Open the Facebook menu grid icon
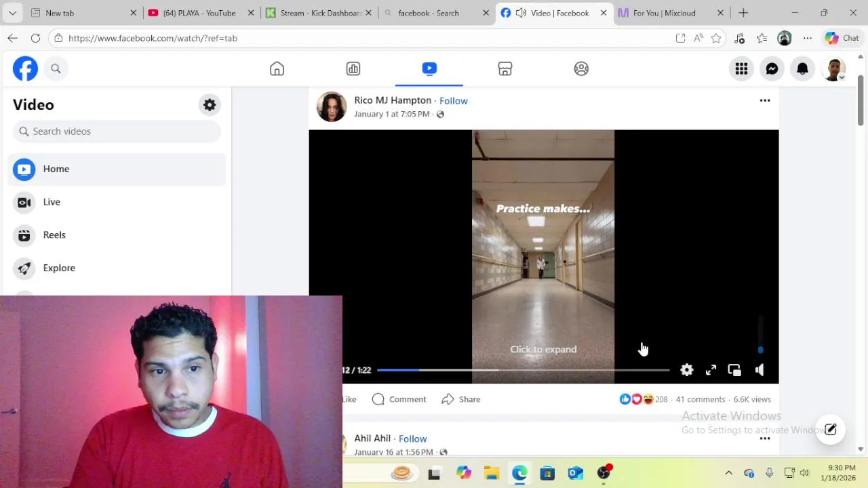Screen dimensions: 868x488 741,68
